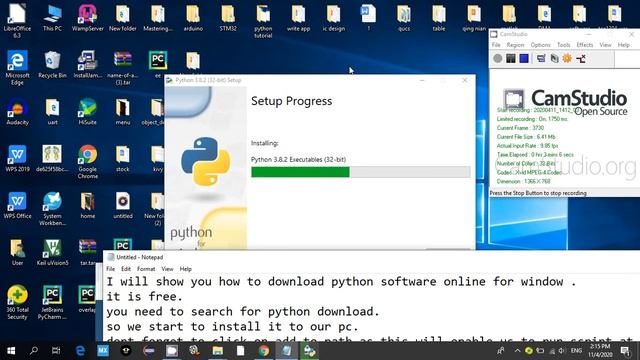The width and height of the screenshot is (640, 360).
Task: Select LibreOffice 6.3 desktop icon
Action: (x=17, y=20)
